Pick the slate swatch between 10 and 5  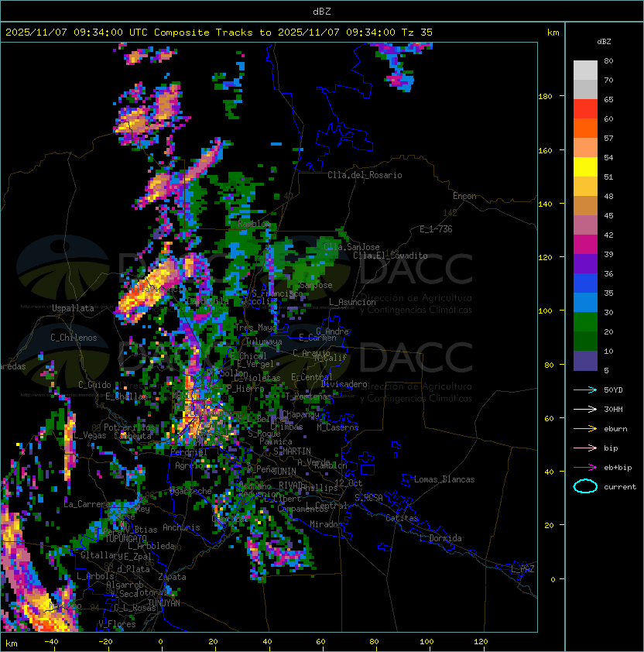coord(585,361)
